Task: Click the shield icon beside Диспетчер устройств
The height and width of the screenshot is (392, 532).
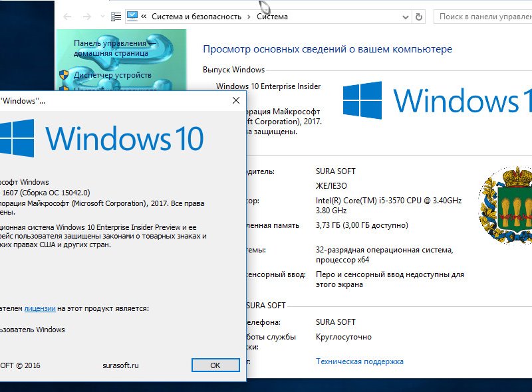Action: tap(64, 75)
